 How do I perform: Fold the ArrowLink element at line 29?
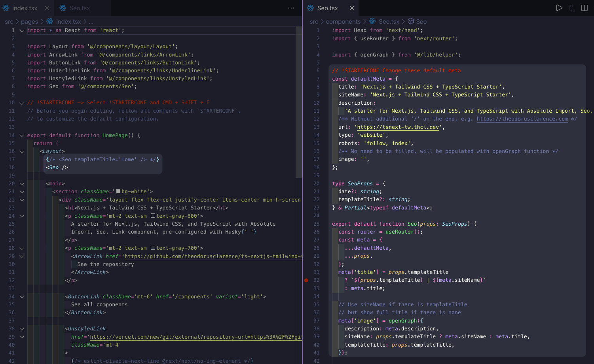click(22, 256)
